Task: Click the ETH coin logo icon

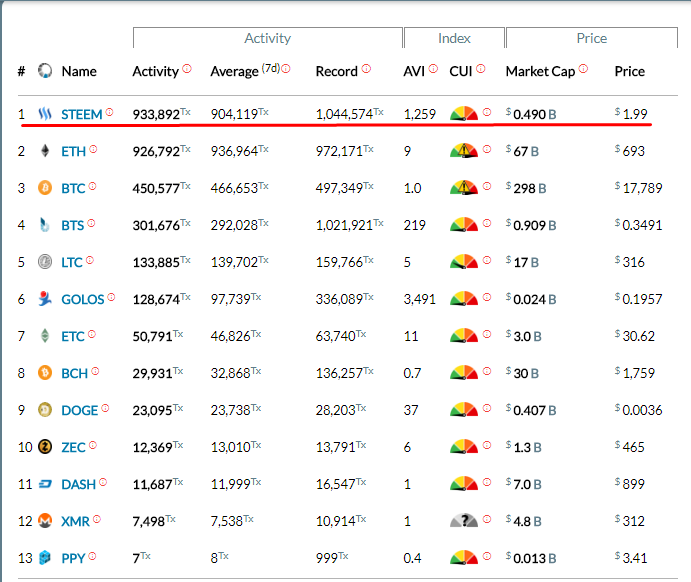Action: pyautogui.click(x=45, y=151)
